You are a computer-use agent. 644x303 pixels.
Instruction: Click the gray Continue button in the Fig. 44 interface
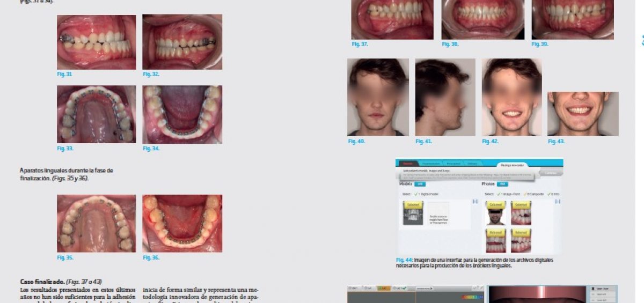point(551,173)
